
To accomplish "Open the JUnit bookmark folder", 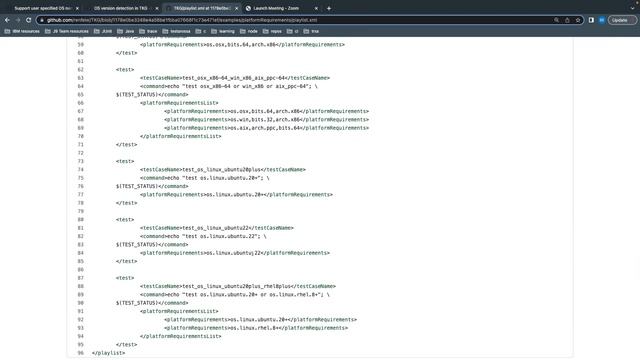I will (103, 31).
